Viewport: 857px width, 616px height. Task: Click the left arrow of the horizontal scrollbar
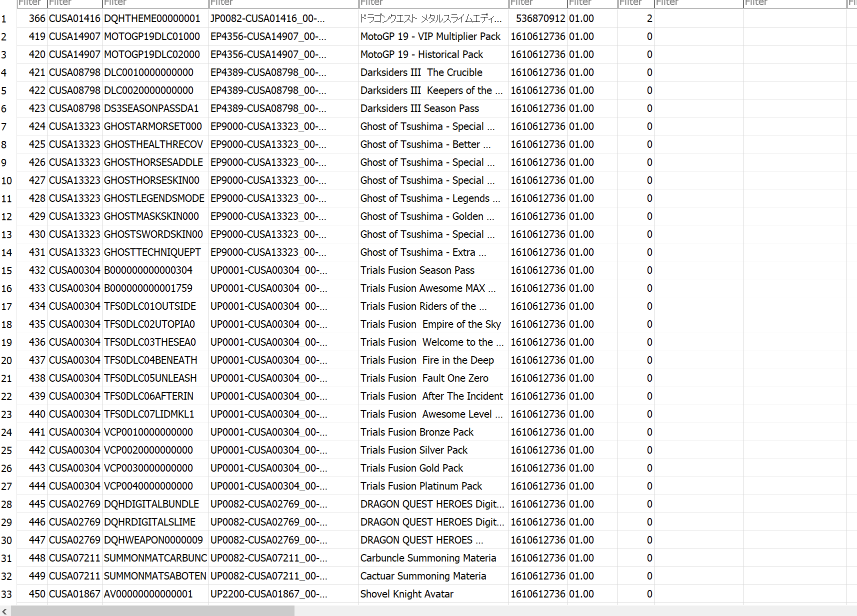(4, 611)
